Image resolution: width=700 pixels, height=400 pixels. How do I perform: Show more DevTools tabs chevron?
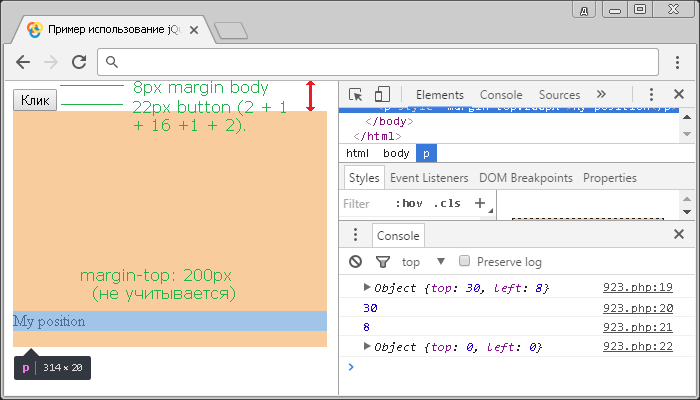601,94
